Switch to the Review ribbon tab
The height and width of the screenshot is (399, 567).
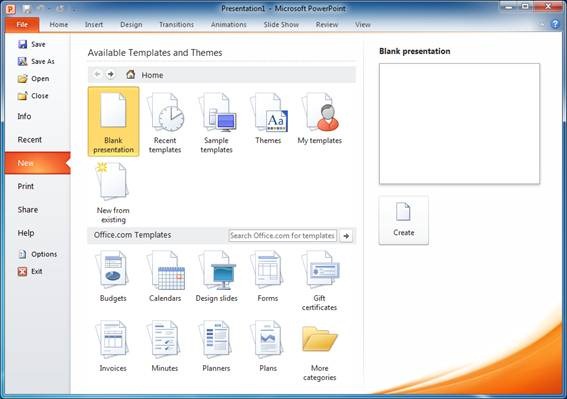[x=327, y=25]
